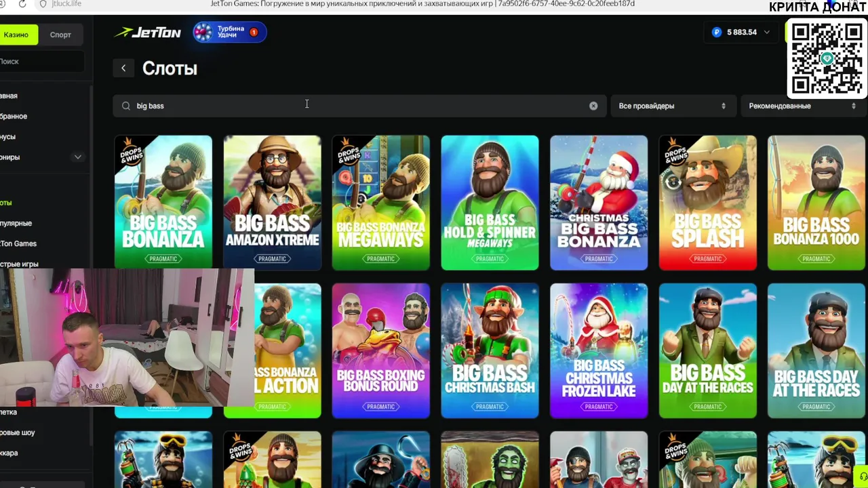The height and width of the screenshot is (488, 868).
Task: Select the JetTon Games sidebar item
Action: (x=18, y=243)
